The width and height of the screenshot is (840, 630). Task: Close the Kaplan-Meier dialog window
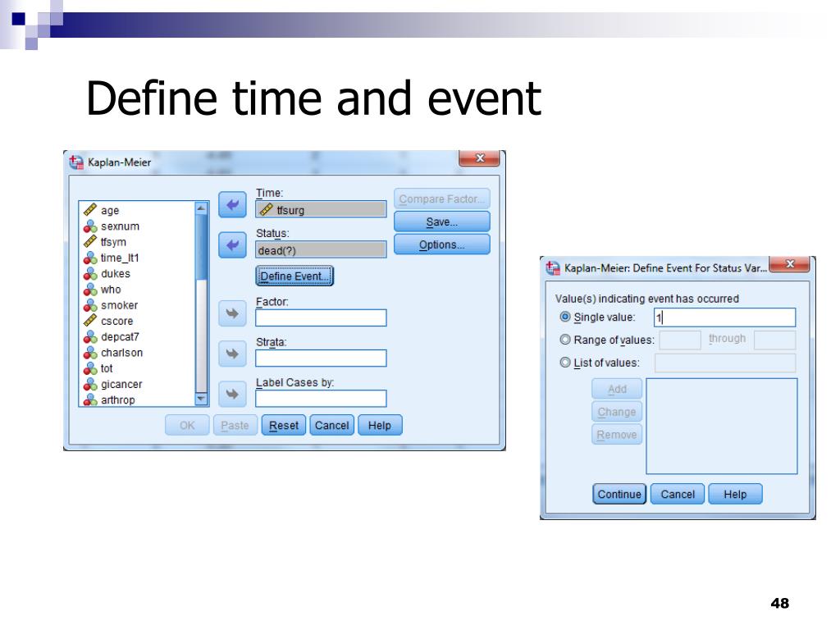(x=479, y=158)
